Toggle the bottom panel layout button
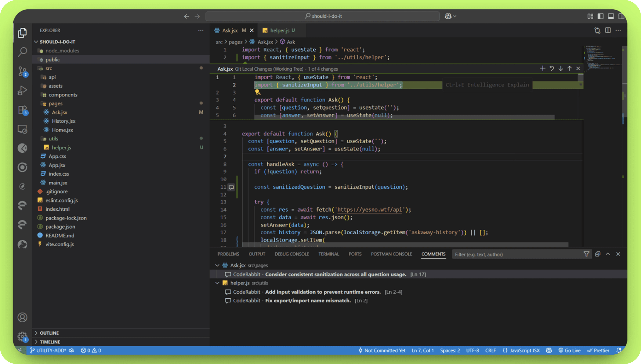Screen dimensions: 641x364 tap(611, 16)
